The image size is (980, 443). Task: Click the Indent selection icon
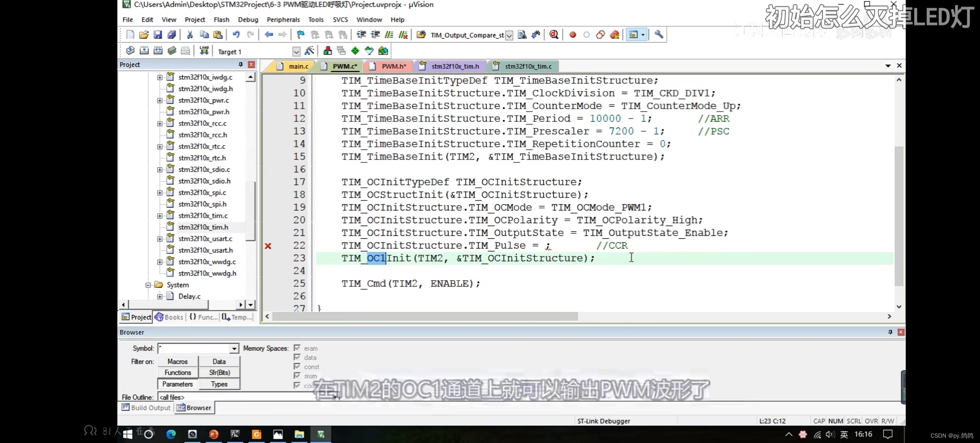[x=361, y=35]
